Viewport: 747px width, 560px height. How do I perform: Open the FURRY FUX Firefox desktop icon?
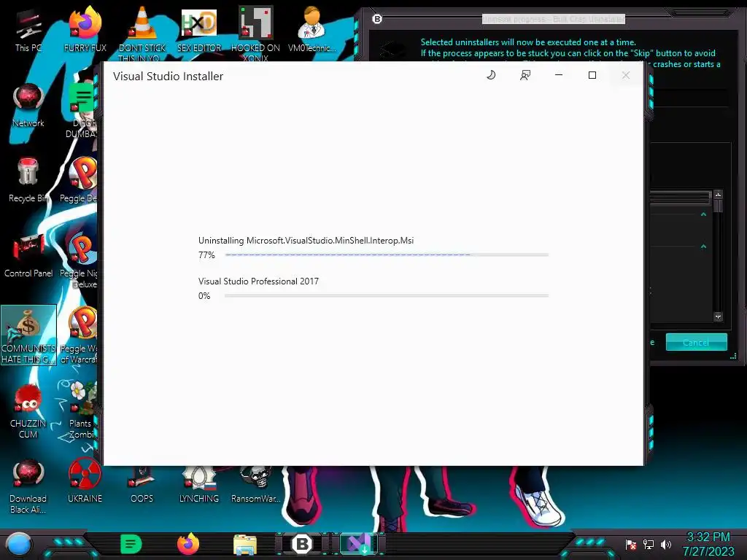click(x=85, y=31)
